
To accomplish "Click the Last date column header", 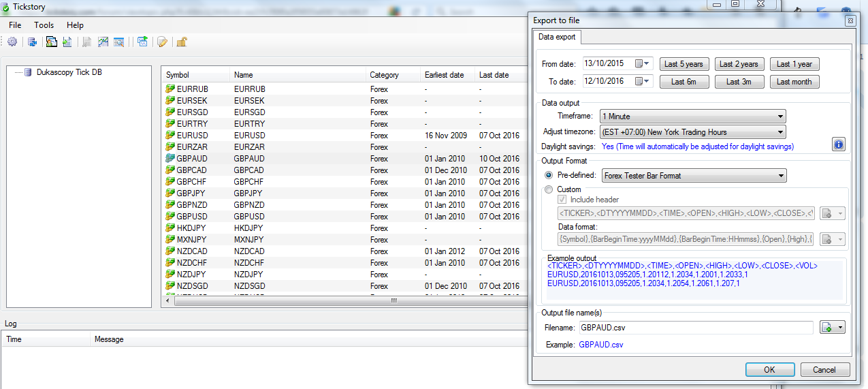I will pos(501,75).
